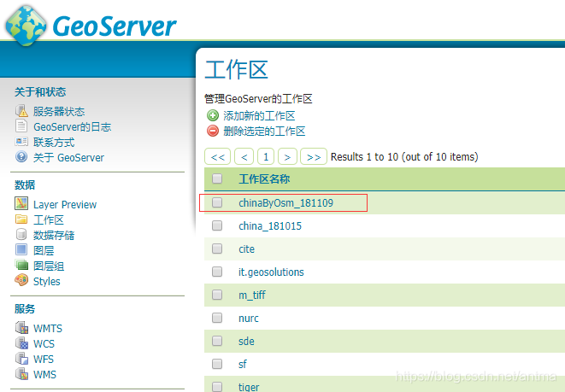This screenshot has width=565, height=392.
Task: Click the red remove selected workspaces icon
Action: [213, 131]
